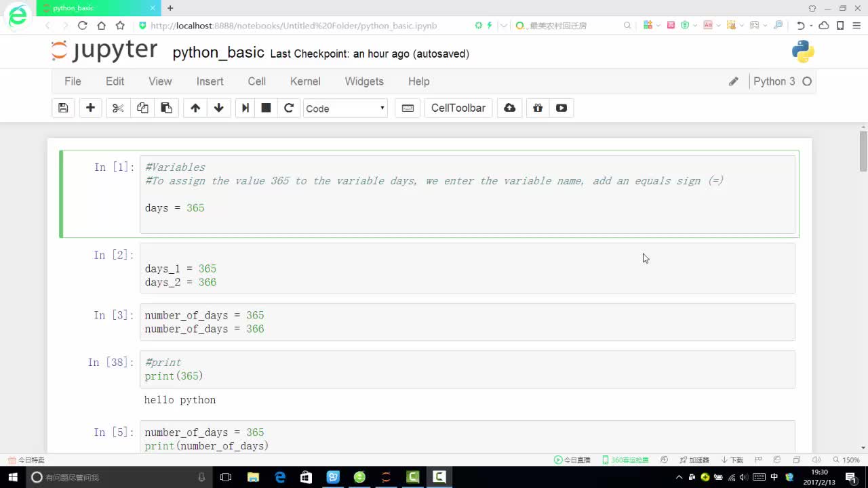This screenshot has height=488, width=868.
Task: Click the CellToolbar button
Action: pyautogui.click(x=458, y=108)
